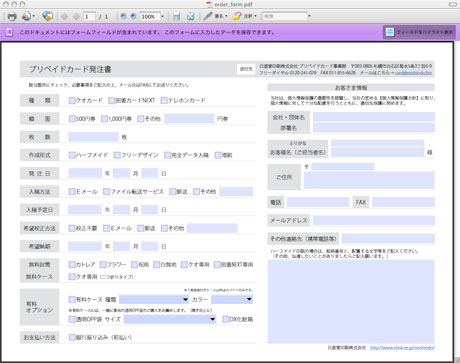The height and width of the screenshot is (363, 460).
Task: Click the Print icon in the toolbar
Action: (x=12, y=16)
